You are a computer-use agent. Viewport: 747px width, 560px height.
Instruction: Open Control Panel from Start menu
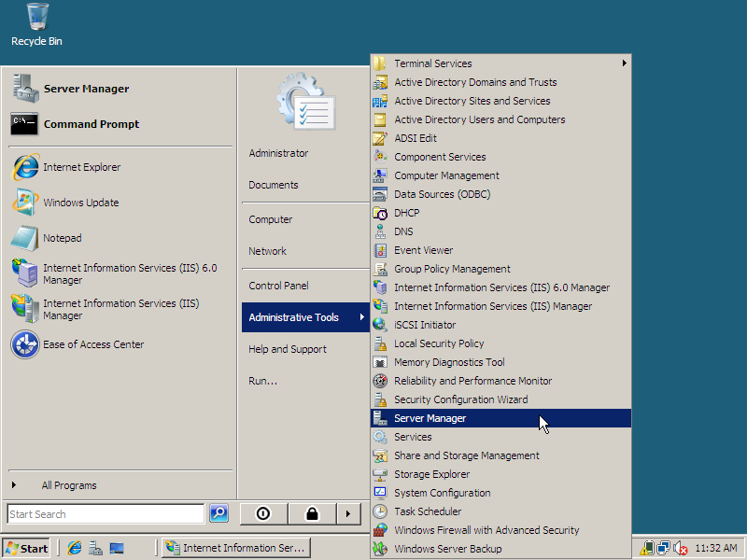point(305,286)
